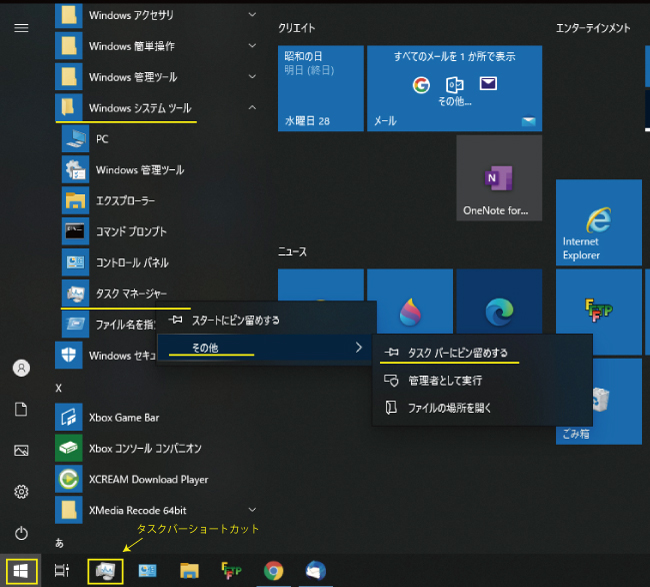Open Control Panel taskbar icon
Screen dimensions: 650x587
pos(147,571)
